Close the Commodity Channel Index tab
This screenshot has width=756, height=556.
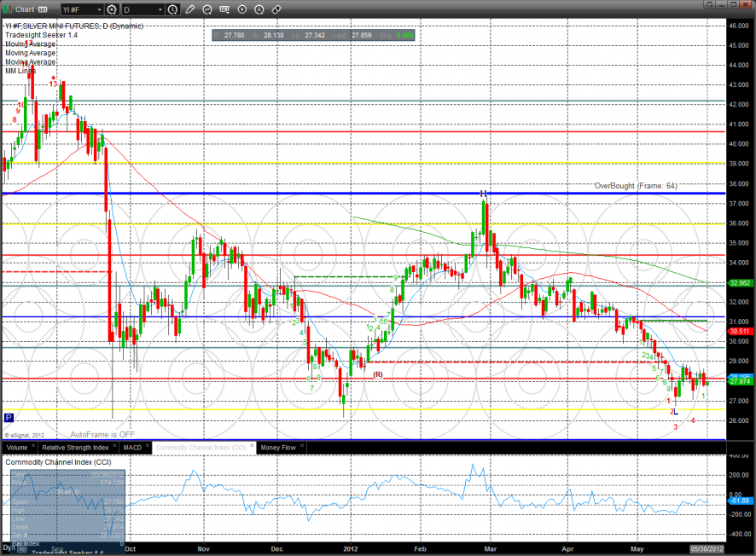(253, 447)
